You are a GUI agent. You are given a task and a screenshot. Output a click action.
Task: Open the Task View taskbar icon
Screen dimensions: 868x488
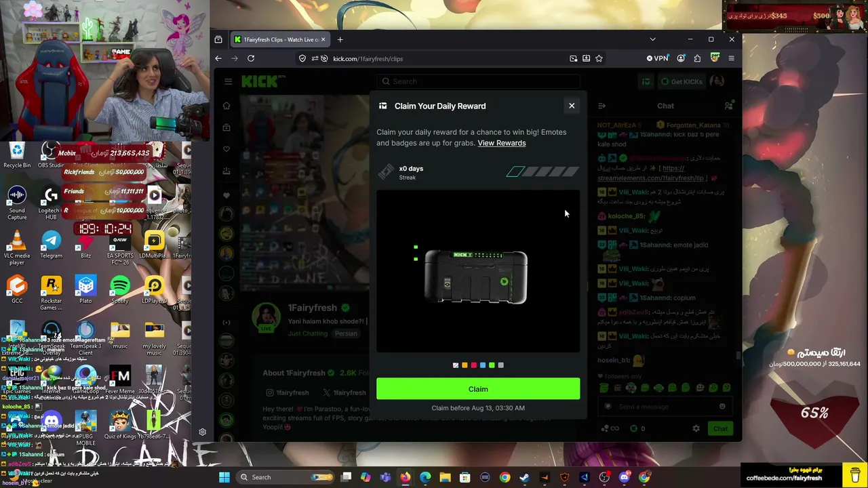[346, 477]
